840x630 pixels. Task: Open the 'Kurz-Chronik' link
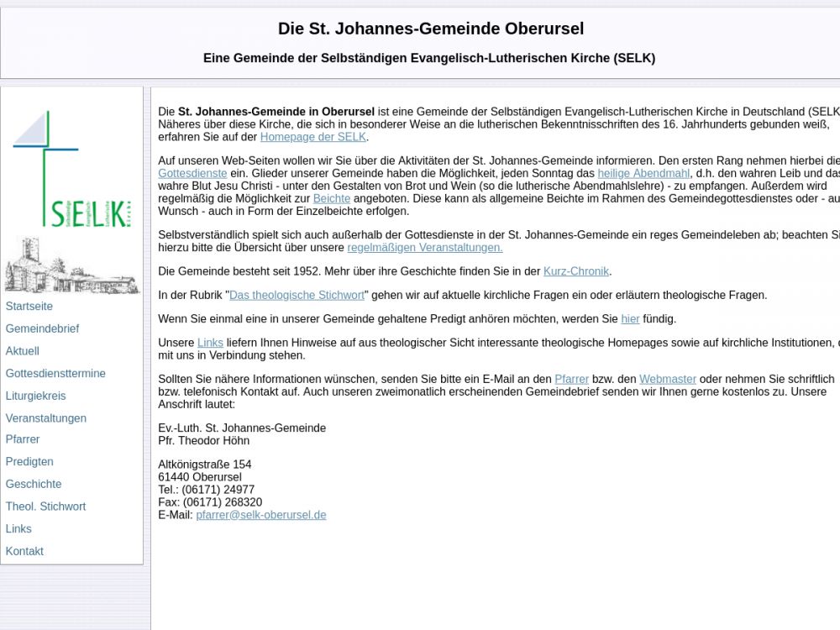(x=575, y=271)
